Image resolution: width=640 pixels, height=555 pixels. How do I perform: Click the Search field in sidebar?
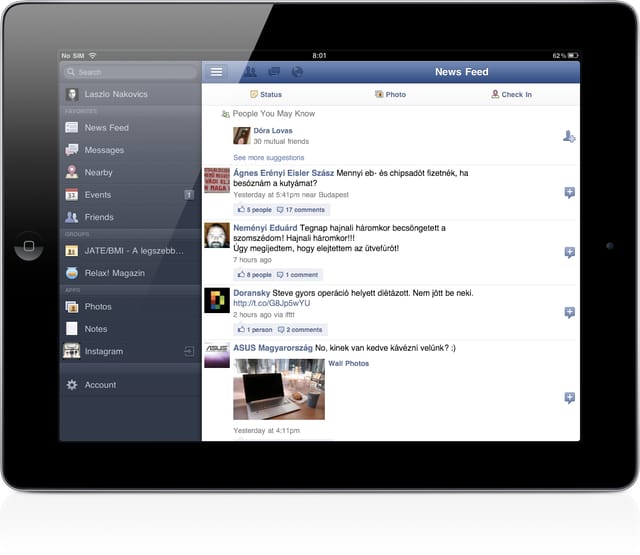(x=131, y=72)
